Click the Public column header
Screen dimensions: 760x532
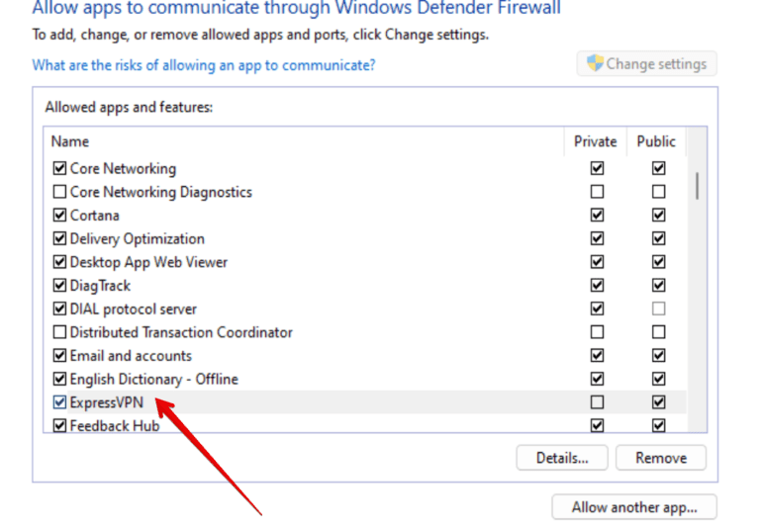656,141
